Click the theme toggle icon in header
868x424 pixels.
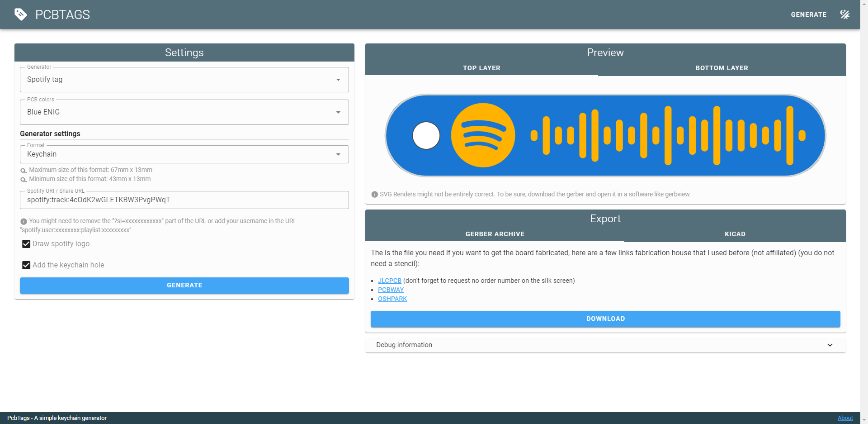point(844,14)
